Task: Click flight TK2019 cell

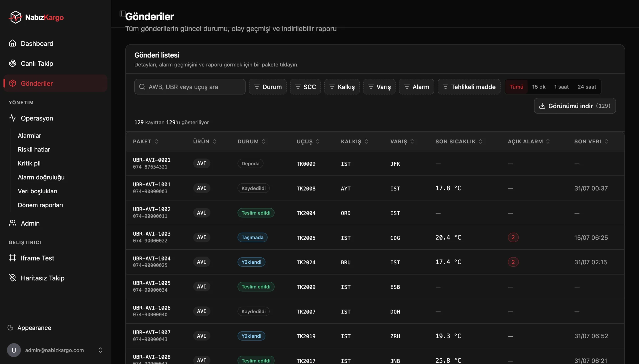Action: [306, 336]
